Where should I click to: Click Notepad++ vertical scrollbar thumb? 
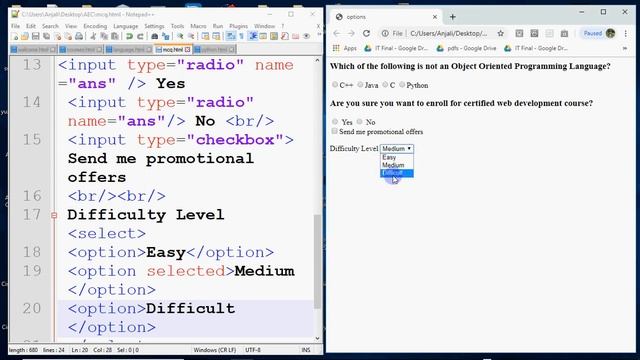pos(317,261)
